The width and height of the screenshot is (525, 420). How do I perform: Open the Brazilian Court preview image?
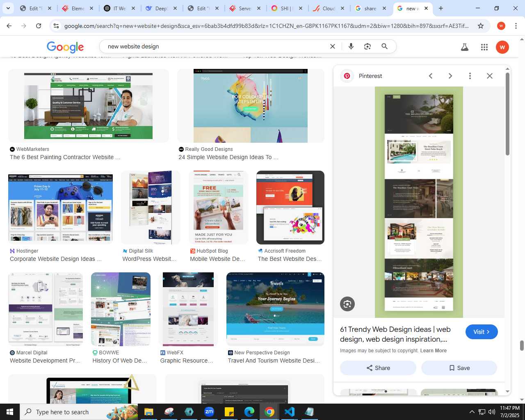tap(419, 202)
